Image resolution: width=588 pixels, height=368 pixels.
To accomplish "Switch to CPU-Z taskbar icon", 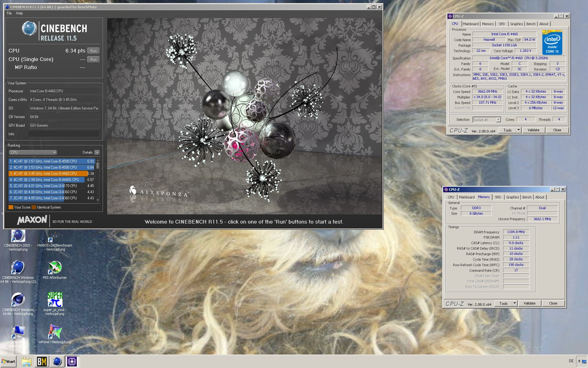I will (x=72, y=362).
